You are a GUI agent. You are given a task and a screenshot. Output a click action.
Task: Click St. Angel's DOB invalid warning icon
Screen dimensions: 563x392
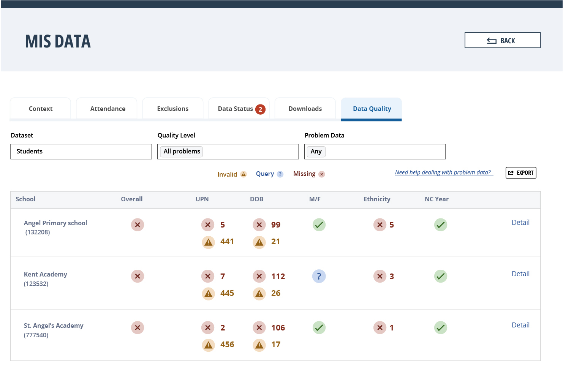259,345
